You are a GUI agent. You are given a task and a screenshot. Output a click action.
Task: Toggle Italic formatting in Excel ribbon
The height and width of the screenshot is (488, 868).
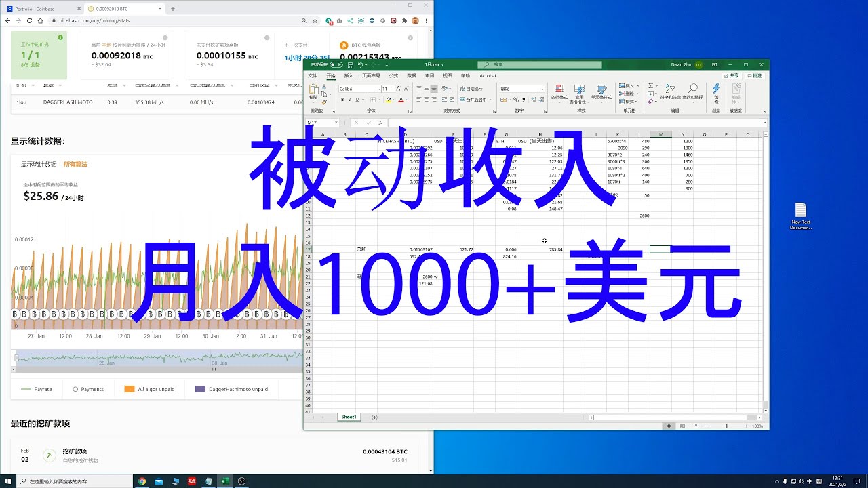pos(351,100)
